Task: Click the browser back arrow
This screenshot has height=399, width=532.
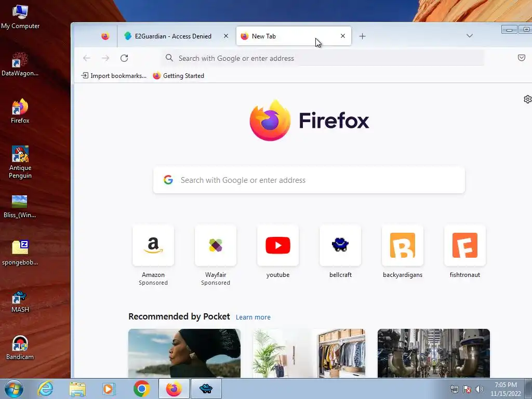Action: [x=87, y=58]
